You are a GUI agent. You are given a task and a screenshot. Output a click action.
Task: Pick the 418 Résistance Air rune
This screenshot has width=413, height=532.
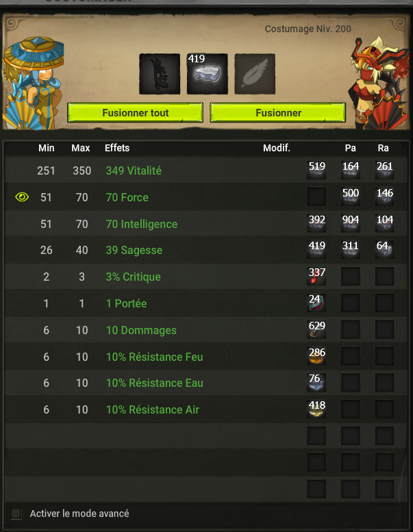point(316,409)
